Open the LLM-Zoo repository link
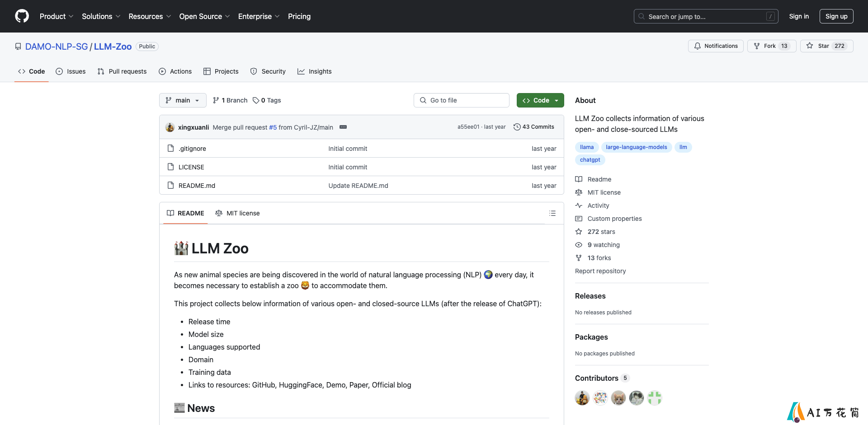 (113, 47)
